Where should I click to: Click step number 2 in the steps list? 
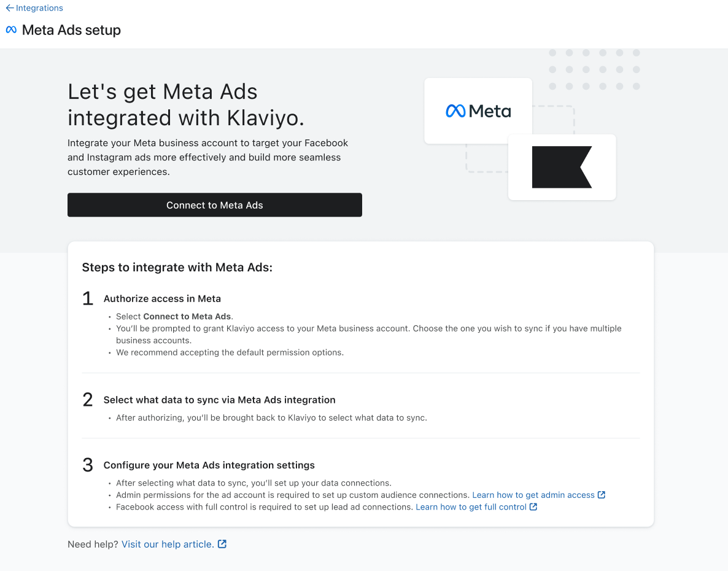coord(88,400)
